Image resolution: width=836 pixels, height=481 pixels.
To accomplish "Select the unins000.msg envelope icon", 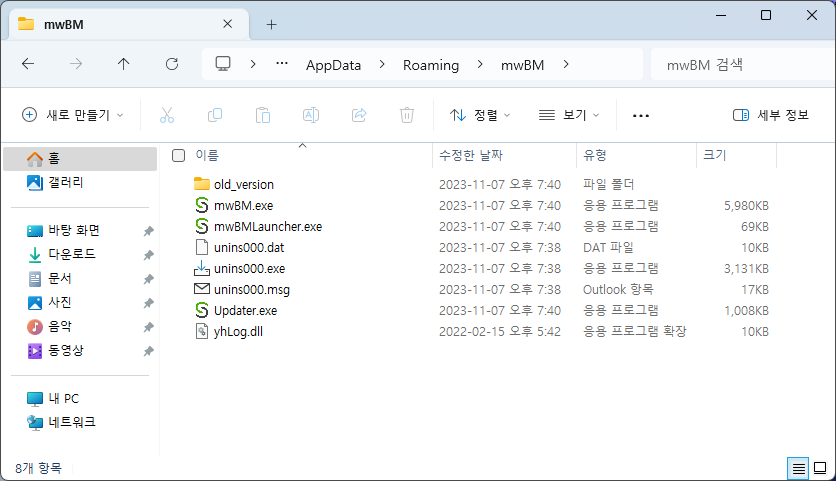I will click(202, 289).
